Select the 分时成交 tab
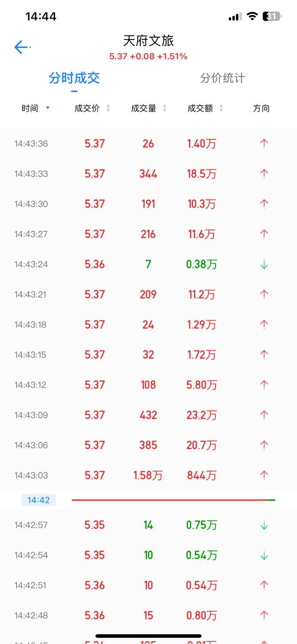The height and width of the screenshot is (644, 297). [x=74, y=78]
